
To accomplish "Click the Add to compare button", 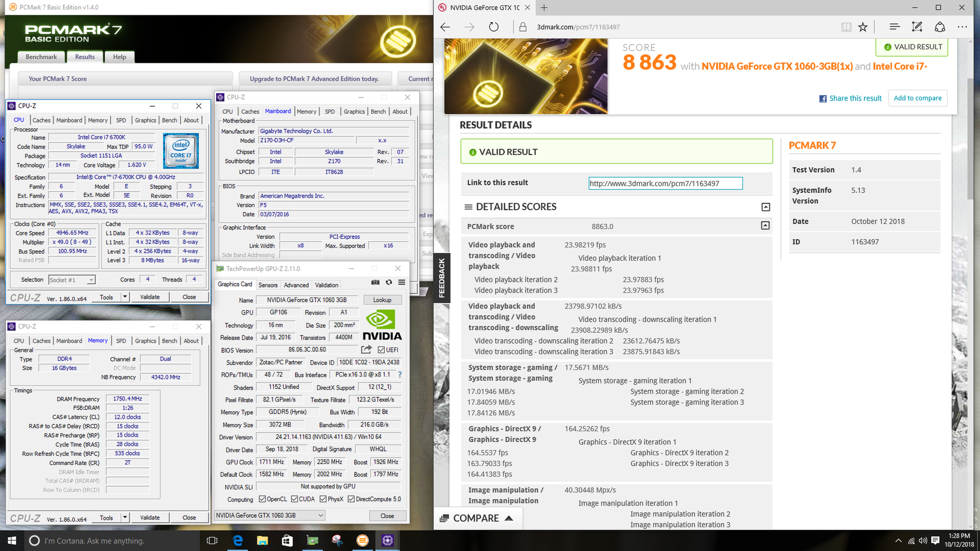I will coord(917,98).
